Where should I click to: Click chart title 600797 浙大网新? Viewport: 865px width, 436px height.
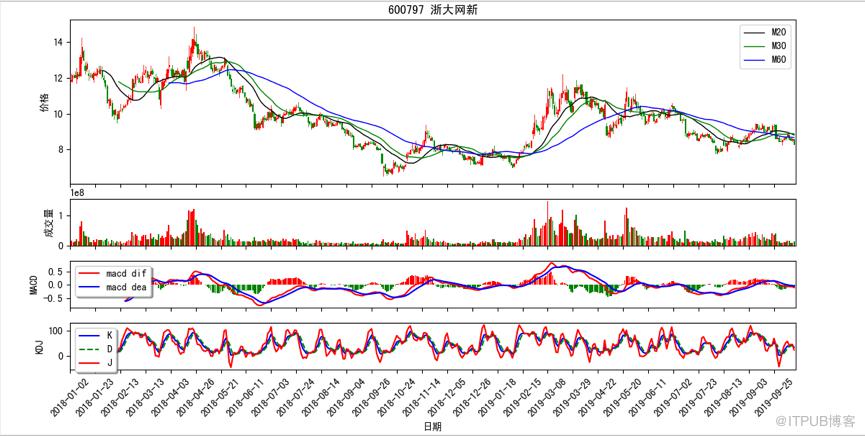[x=432, y=10]
